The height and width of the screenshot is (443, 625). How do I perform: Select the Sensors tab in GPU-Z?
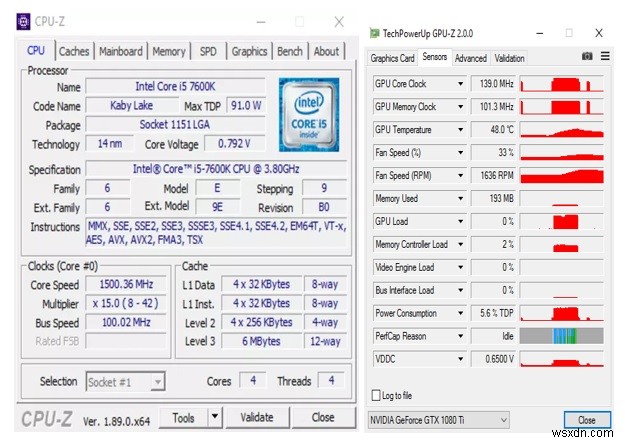(434, 57)
